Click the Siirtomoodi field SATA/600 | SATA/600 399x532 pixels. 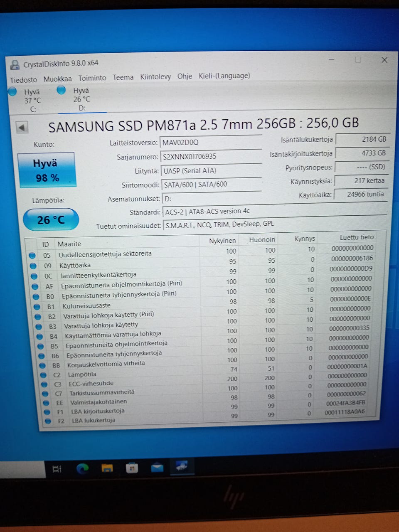click(x=212, y=184)
